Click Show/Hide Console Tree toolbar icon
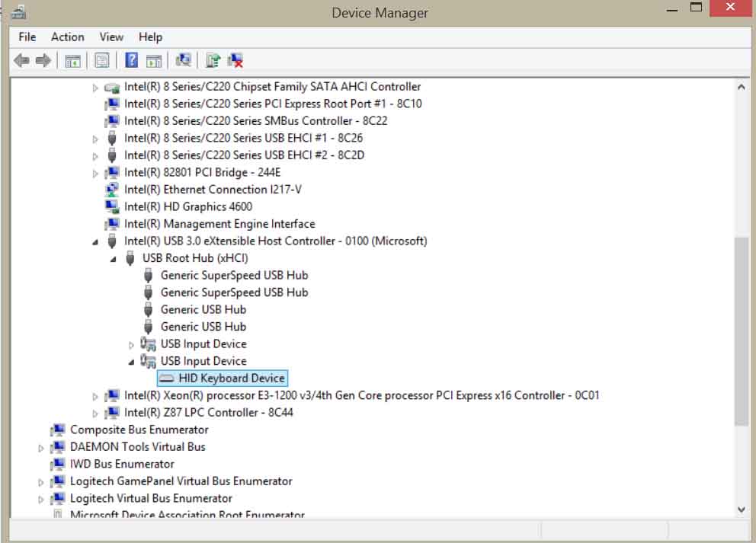This screenshot has height=543, width=756. (x=73, y=61)
